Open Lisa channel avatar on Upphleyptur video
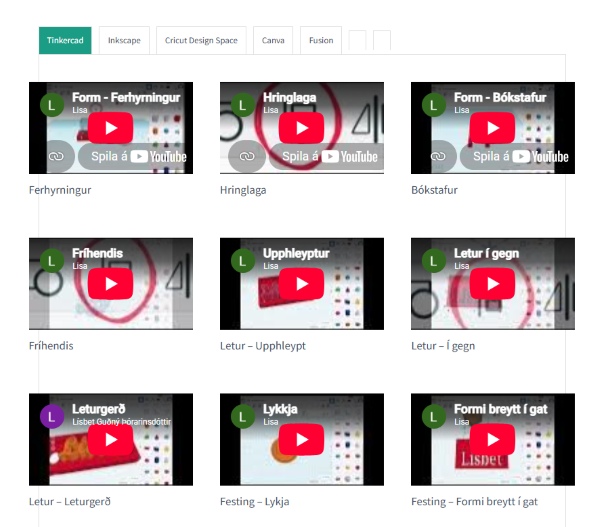 (243, 261)
